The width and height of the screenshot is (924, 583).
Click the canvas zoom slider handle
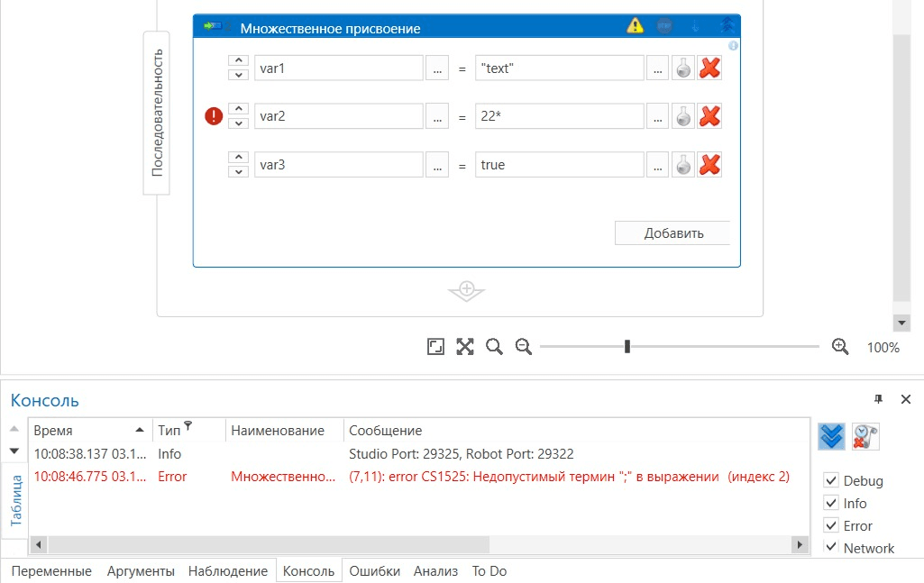pyautogui.click(x=627, y=347)
